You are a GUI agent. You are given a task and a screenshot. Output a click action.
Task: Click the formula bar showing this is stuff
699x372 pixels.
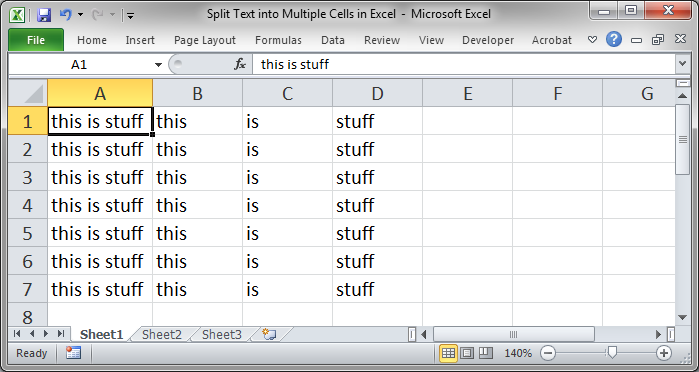[464, 65]
